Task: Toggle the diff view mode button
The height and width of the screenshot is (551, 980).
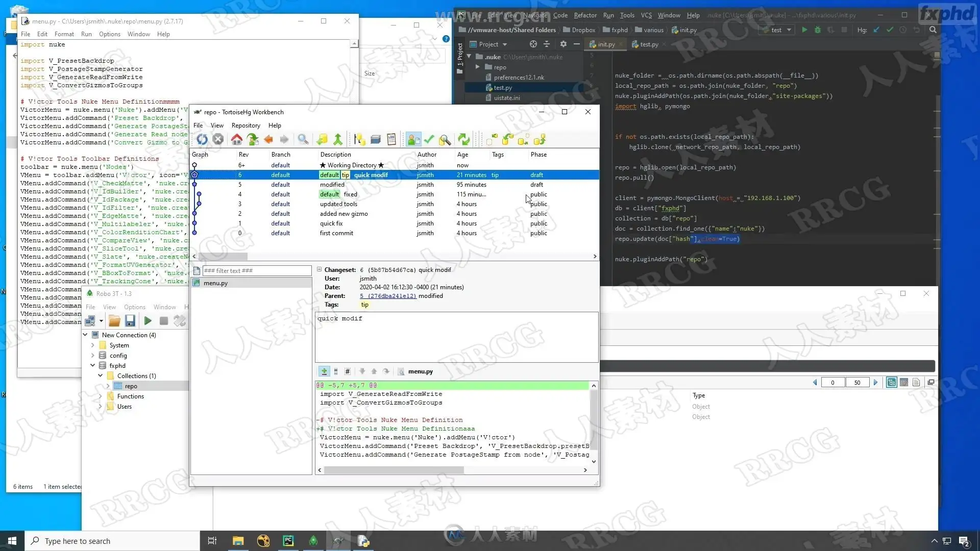Action: (324, 371)
